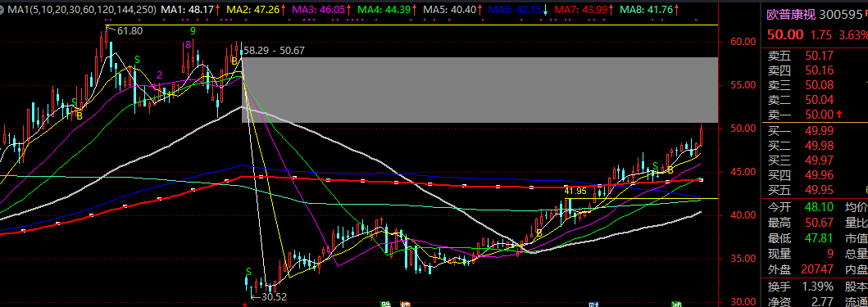Click the green 减 marker on the time axis
The image size is (868, 307).
pos(676,305)
